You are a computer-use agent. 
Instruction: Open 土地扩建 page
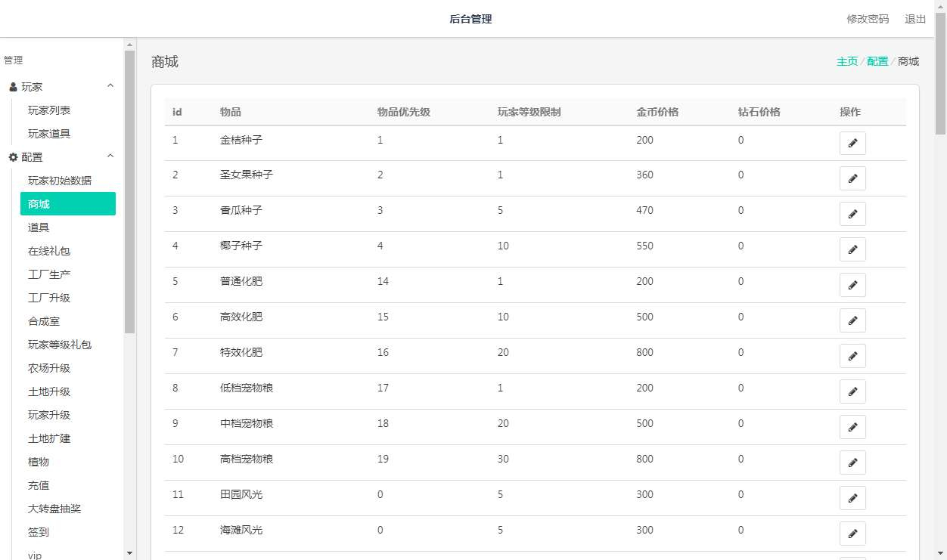(49, 438)
